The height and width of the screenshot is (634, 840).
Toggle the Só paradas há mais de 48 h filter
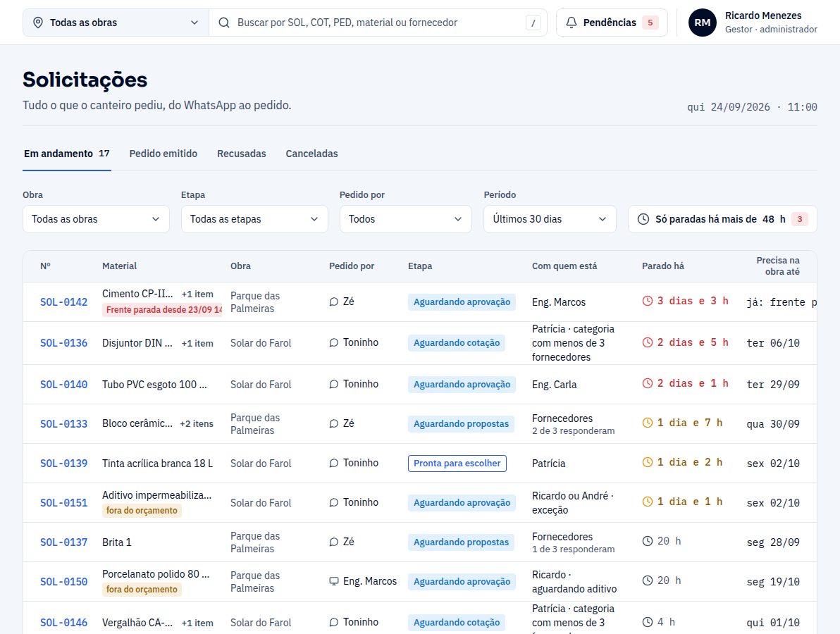pyautogui.click(x=722, y=219)
